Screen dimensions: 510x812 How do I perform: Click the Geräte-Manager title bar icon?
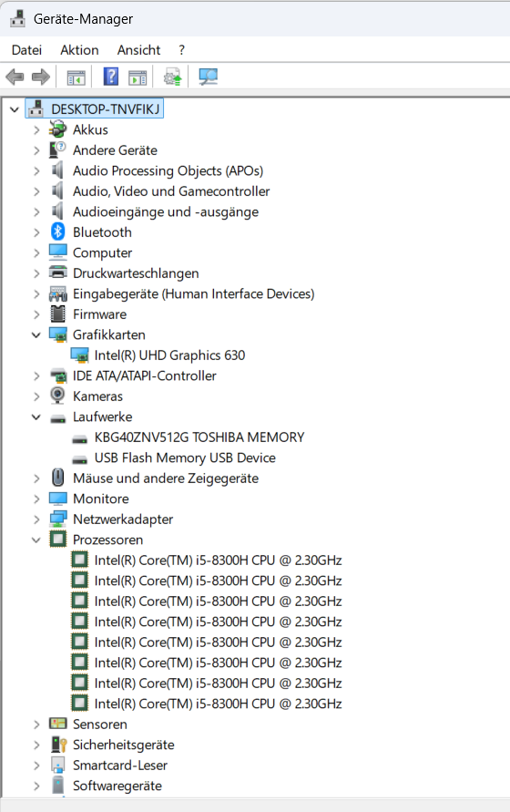pyautogui.click(x=17, y=18)
